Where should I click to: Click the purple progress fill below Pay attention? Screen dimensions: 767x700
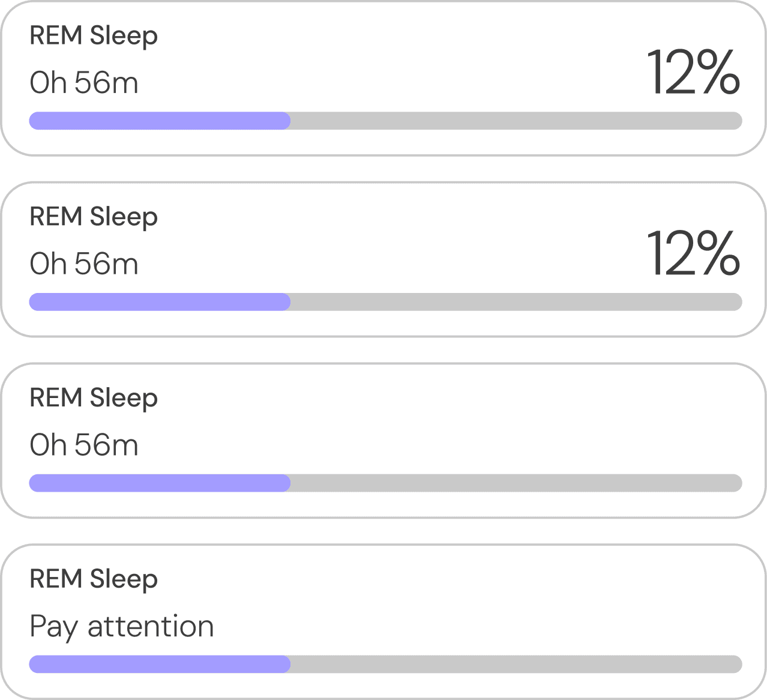tap(160, 665)
